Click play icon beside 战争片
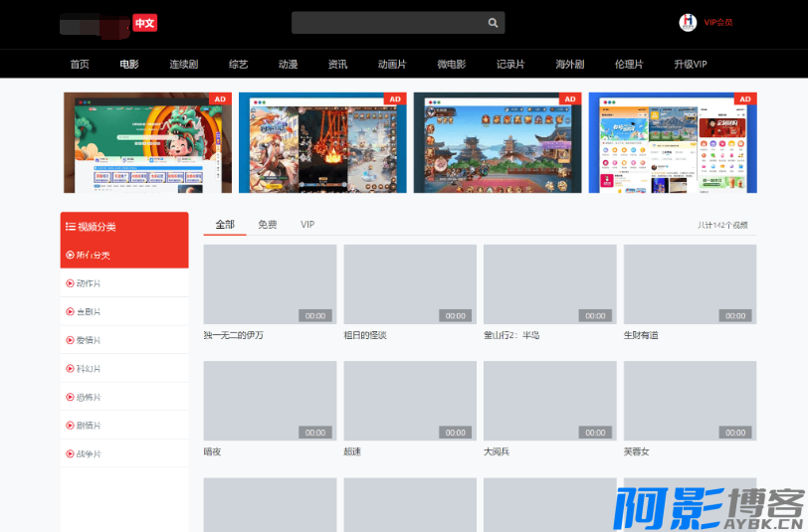Screen dimensions: 808x532 (x=70, y=454)
